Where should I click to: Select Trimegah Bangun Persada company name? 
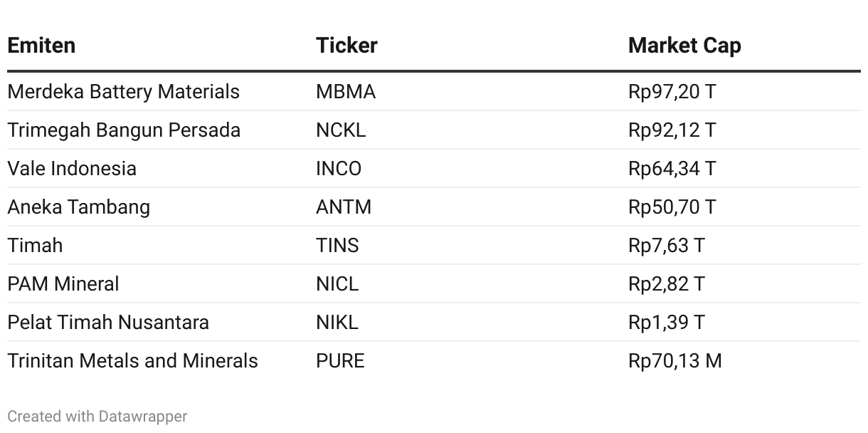124,130
